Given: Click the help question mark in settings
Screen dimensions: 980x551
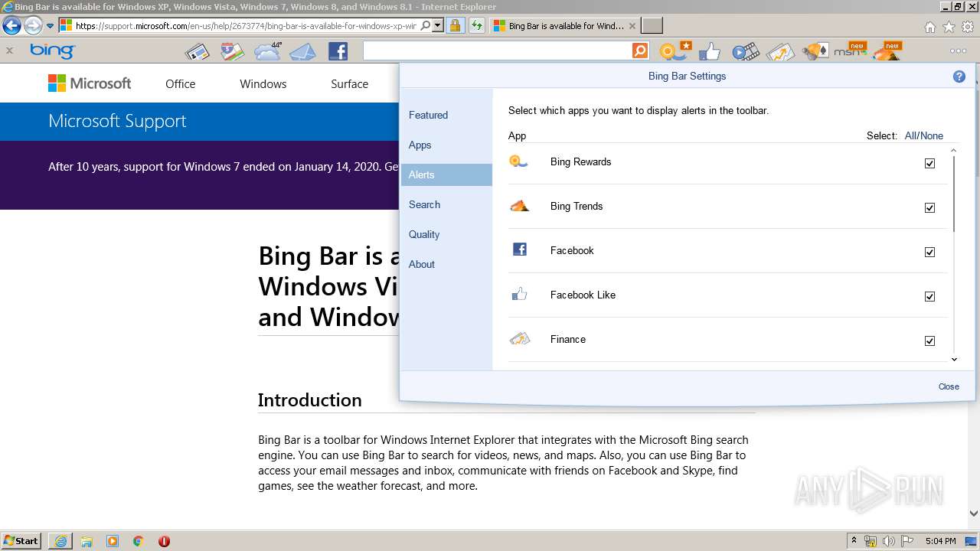Looking at the screenshot, I should [959, 77].
